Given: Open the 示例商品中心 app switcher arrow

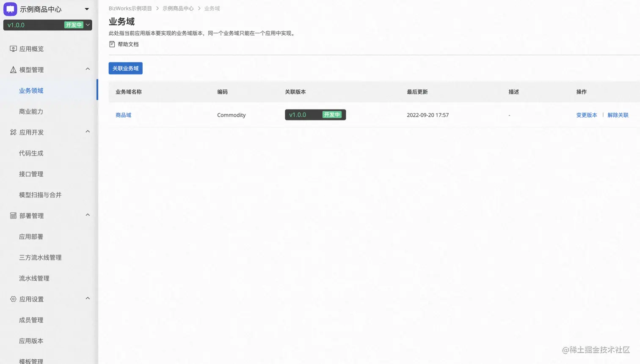Looking at the screenshot, I should coord(87,9).
